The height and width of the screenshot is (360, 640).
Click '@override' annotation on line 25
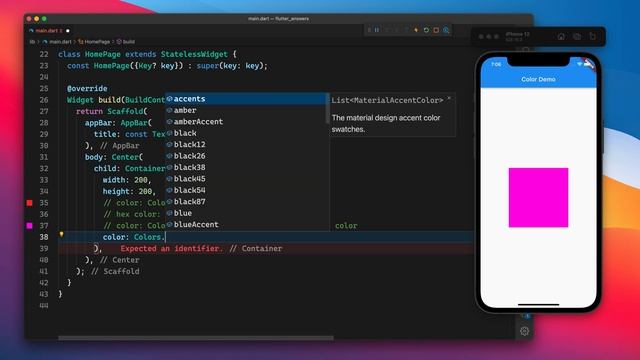click(x=87, y=89)
